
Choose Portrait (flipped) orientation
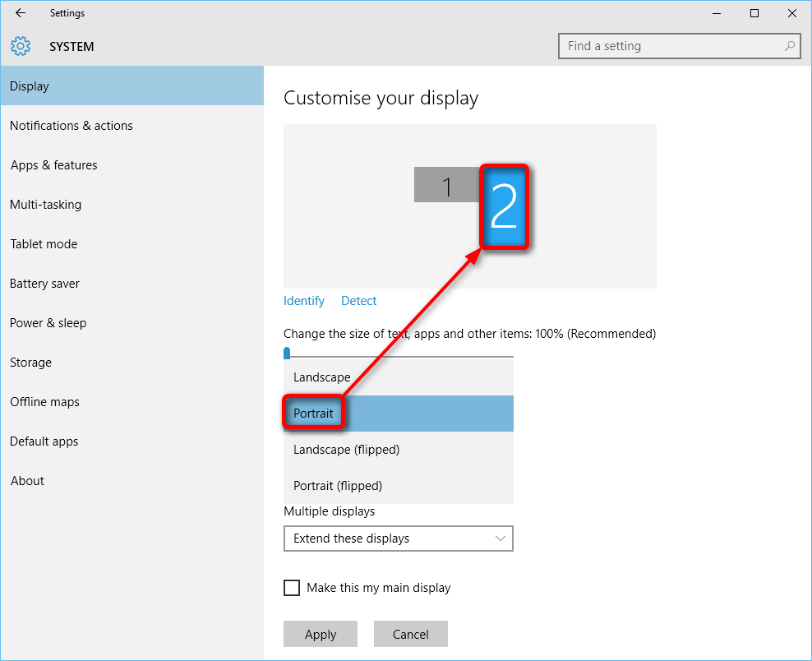pyautogui.click(x=399, y=486)
